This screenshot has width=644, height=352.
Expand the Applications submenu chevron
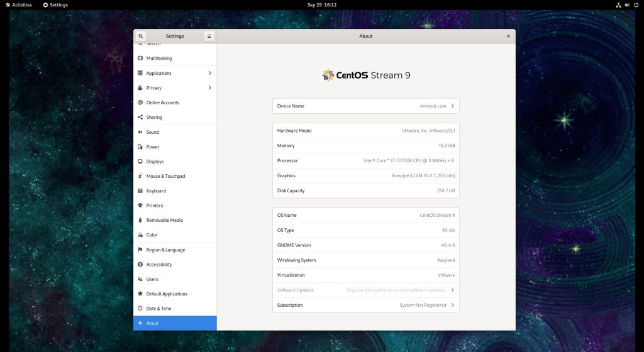tap(210, 73)
